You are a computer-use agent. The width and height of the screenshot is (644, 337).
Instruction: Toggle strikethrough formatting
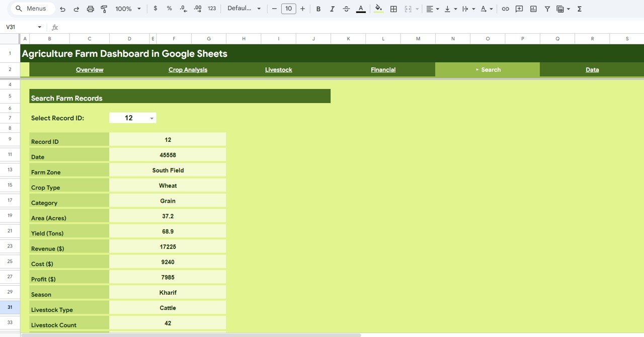[346, 9]
